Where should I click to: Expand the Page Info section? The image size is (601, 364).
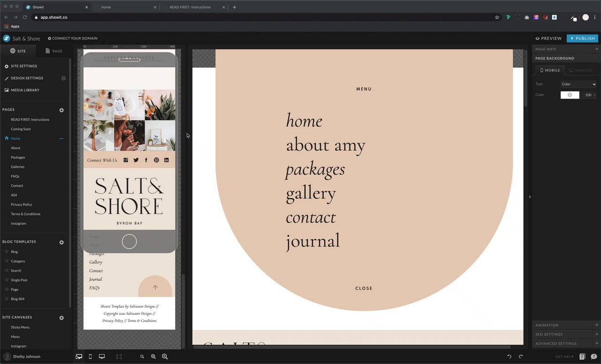click(x=566, y=49)
